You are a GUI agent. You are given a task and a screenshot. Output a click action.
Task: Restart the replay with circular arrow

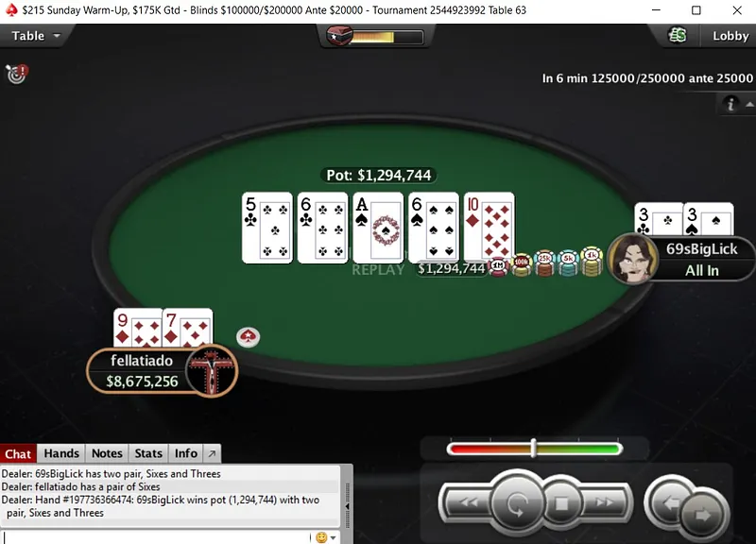point(516,504)
